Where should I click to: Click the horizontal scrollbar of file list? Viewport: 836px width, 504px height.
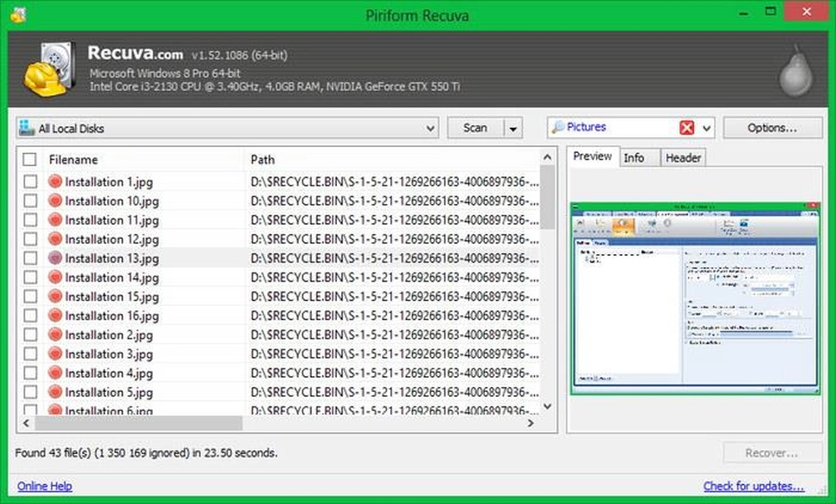click(142, 424)
